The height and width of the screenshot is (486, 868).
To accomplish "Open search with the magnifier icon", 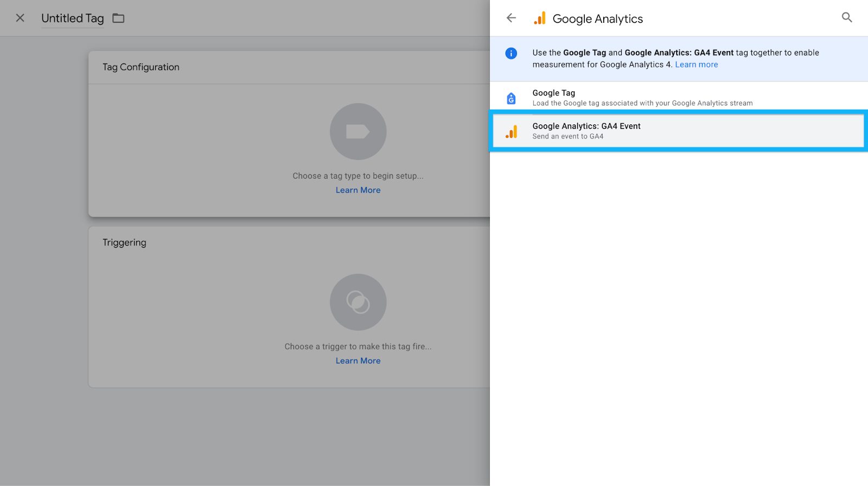I will (x=847, y=17).
